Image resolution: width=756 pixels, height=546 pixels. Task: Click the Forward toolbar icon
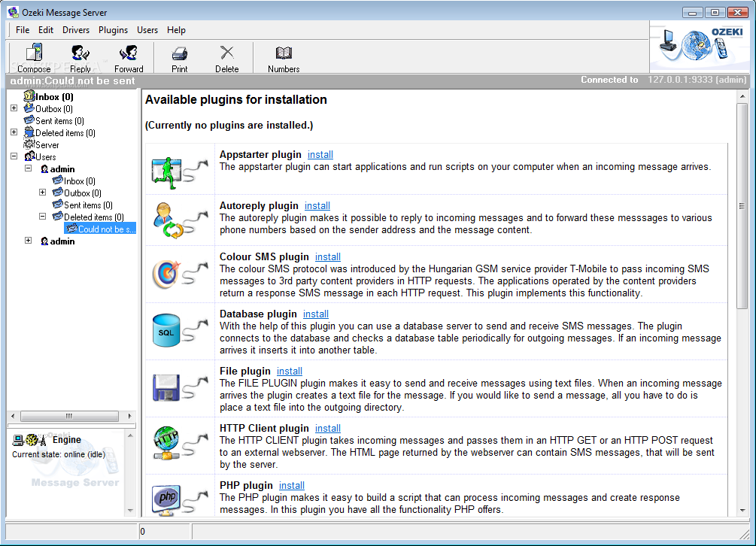click(x=128, y=53)
